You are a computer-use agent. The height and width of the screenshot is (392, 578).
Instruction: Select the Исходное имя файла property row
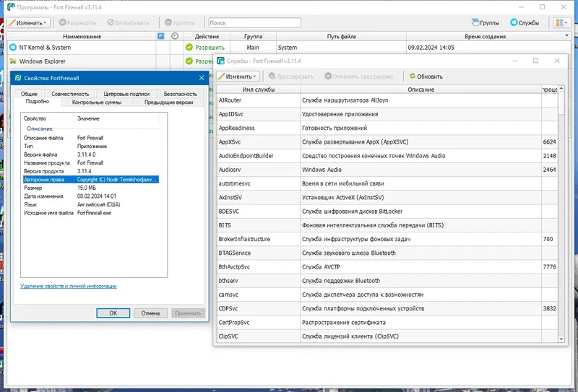pyautogui.click(x=91, y=213)
